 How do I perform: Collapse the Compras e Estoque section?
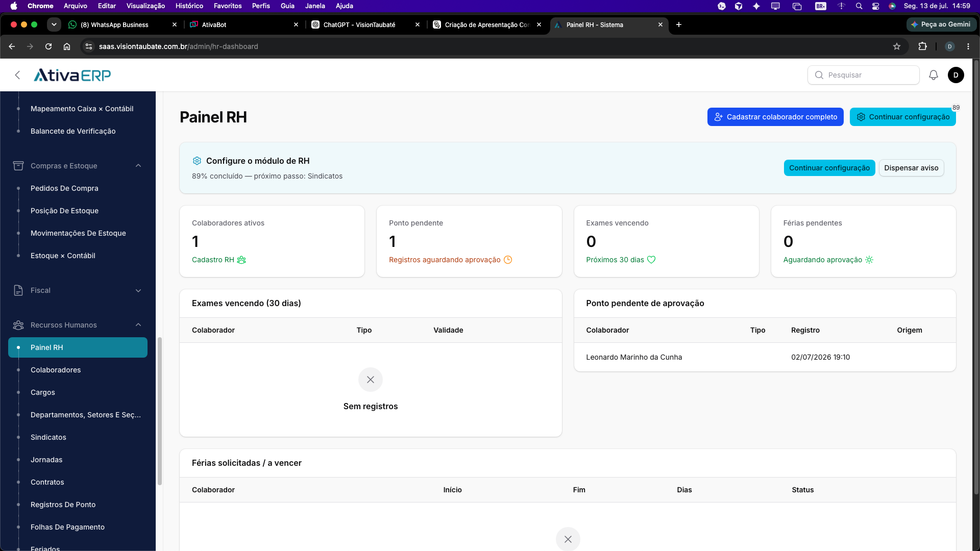[138, 166]
